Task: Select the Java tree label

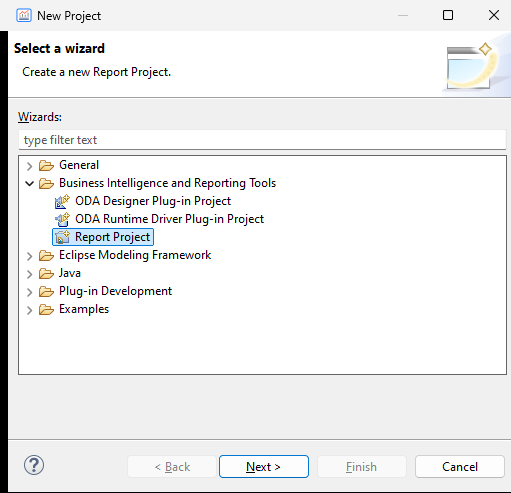Action: (x=70, y=273)
